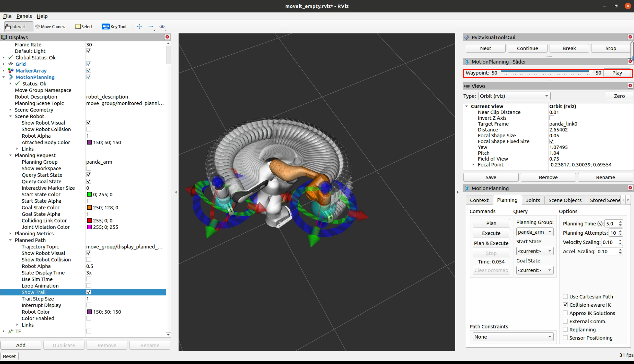Toggle Use Cartesian Path option
The image size is (634, 364).
pyautogui.click(x=565, y=297)
